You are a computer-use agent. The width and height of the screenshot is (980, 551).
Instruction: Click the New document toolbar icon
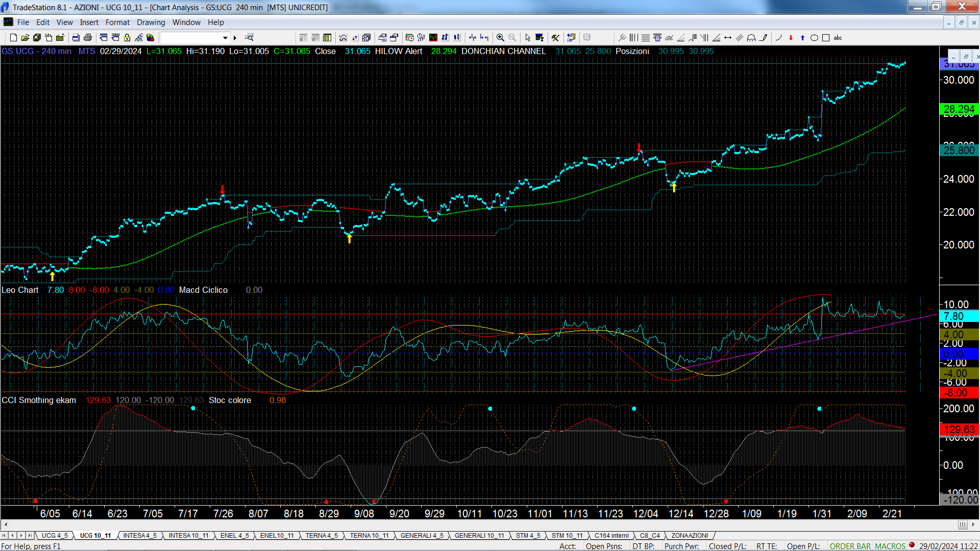13,38
